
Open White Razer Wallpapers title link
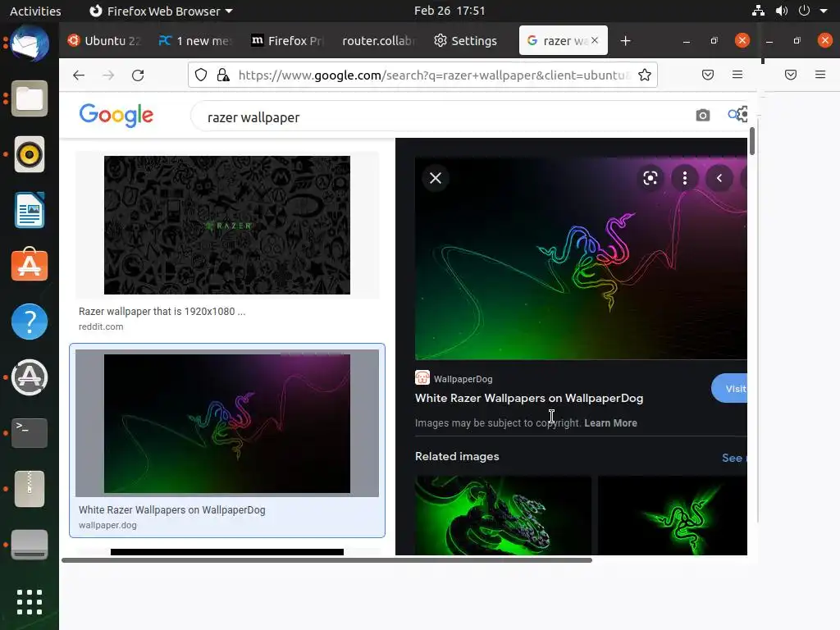(529, 398)
